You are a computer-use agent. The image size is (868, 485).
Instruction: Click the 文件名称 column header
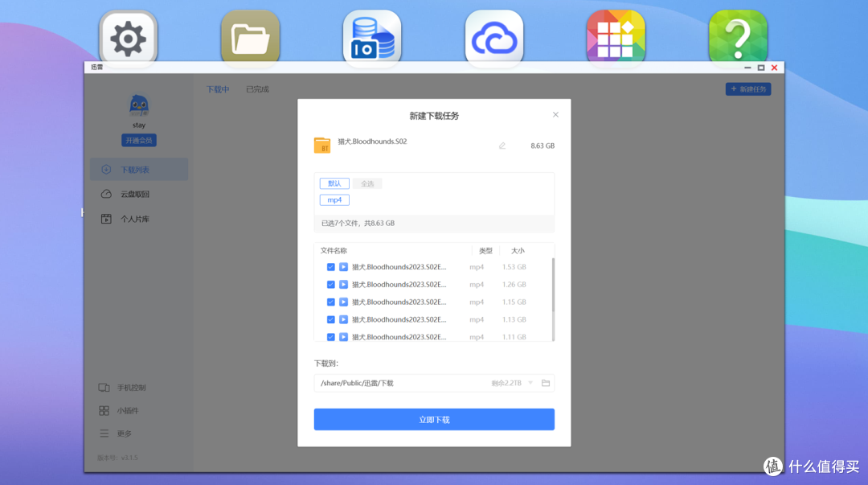pyautogui.click(x=334, y=250)
